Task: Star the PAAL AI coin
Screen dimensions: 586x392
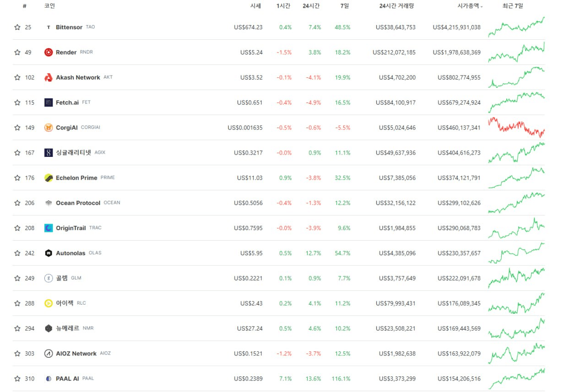Action: (x=17, y=379)
